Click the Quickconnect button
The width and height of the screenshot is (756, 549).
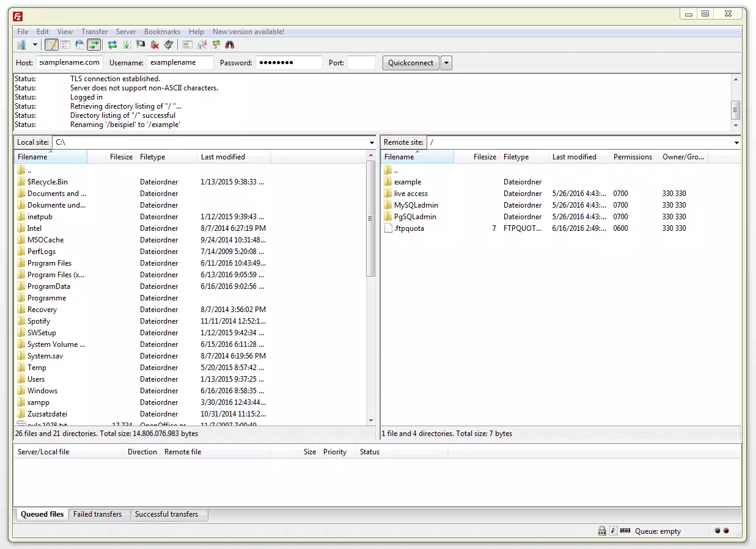tap(411, 63)
